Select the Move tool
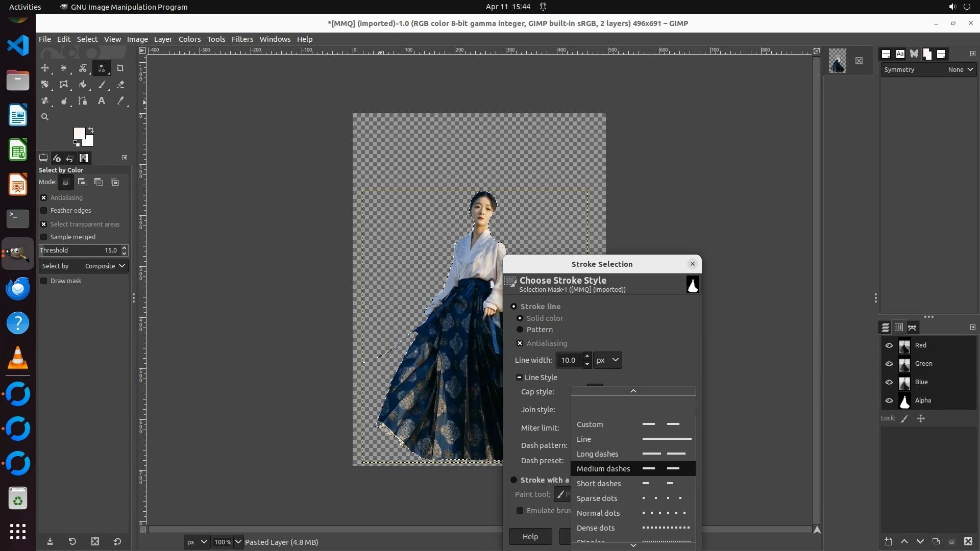 pos(45,68)
